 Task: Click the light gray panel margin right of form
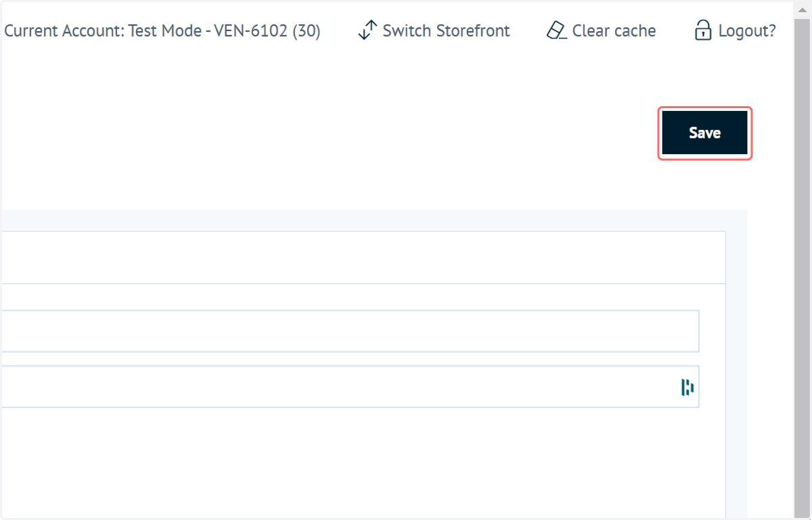[x=736, y=365]
